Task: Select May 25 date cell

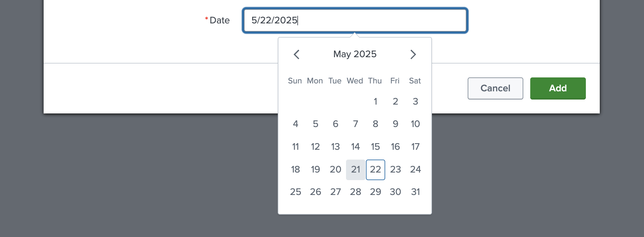Action: click(295, 192)
